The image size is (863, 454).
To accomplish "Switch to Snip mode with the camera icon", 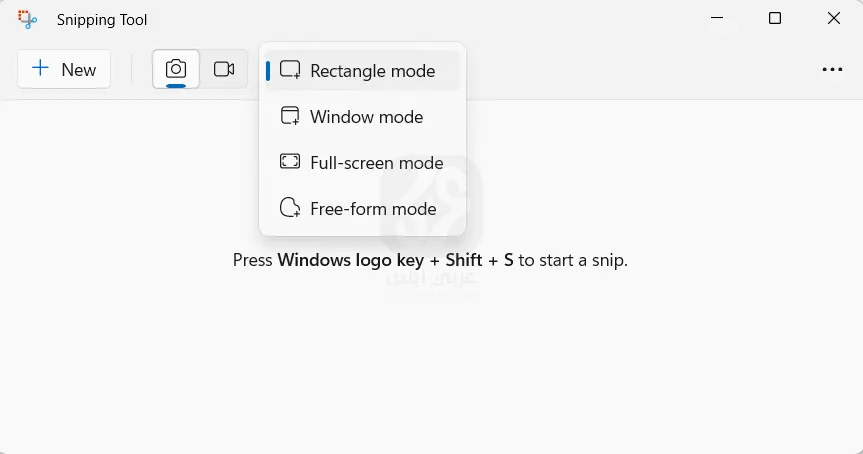I will click(x=176, y=69).
